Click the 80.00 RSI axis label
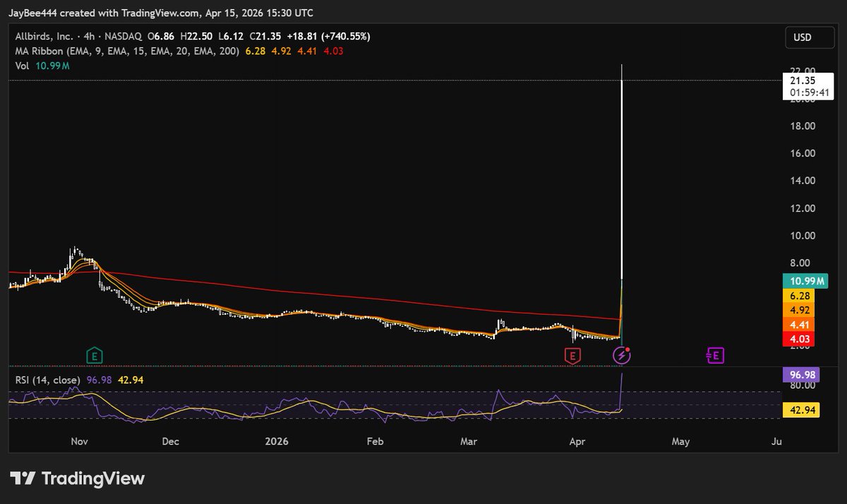 (x=803, y=385)
